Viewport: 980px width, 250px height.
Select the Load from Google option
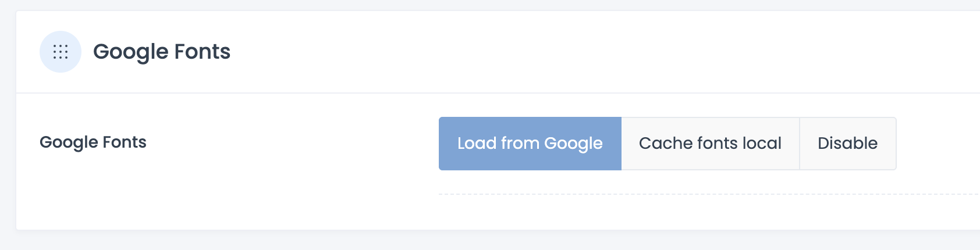(x=530, y=144)
